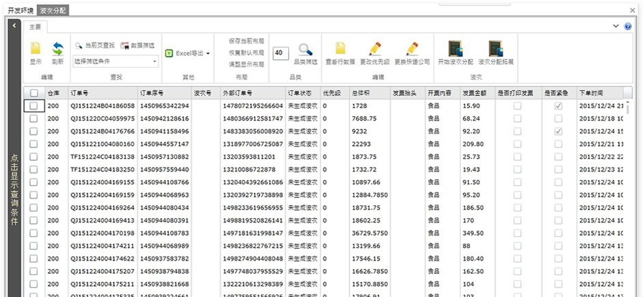This screenshot has height=297, width=644.
Task: Click the 总体积 column header
Action: pyautogui.click(x=369, y=93)
